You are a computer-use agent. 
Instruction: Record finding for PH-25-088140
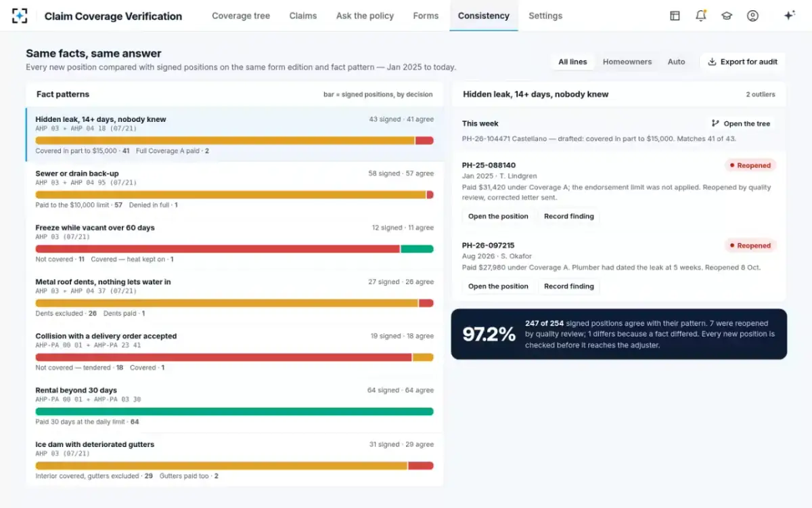[569, 217]
